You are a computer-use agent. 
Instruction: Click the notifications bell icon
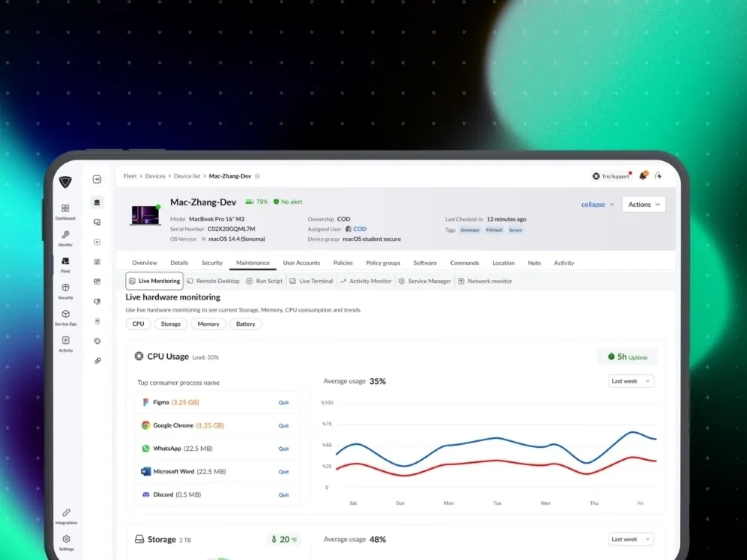[x=643, y=175]
